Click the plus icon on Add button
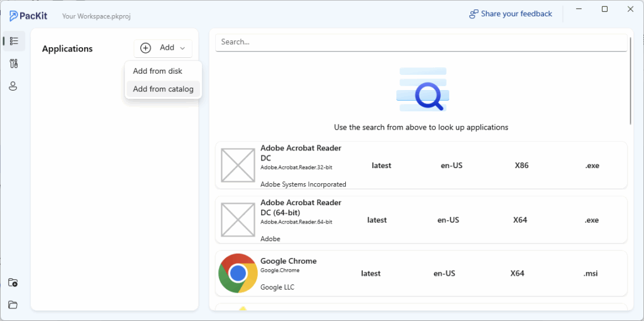The width and height of the screenshot is (644, 321). pyautogui.click(x=145, y=48)
